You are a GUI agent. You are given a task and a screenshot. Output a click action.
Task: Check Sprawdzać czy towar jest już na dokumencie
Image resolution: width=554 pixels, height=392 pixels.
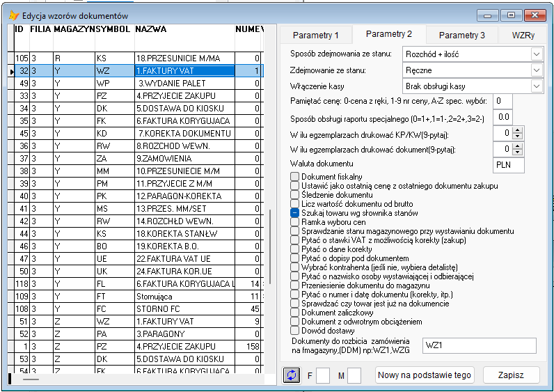[x=294, y=304]
